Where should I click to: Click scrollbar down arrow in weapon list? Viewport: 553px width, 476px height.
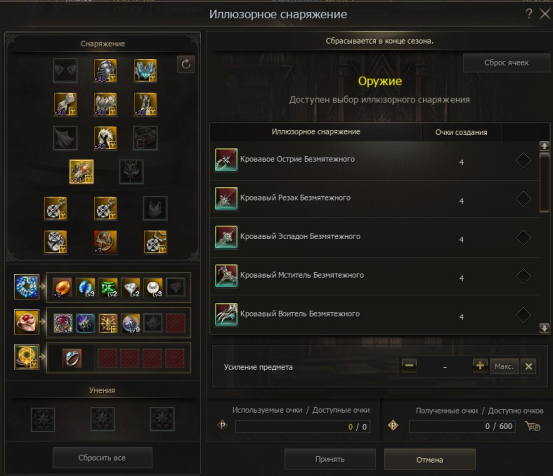tap(544, 328)
